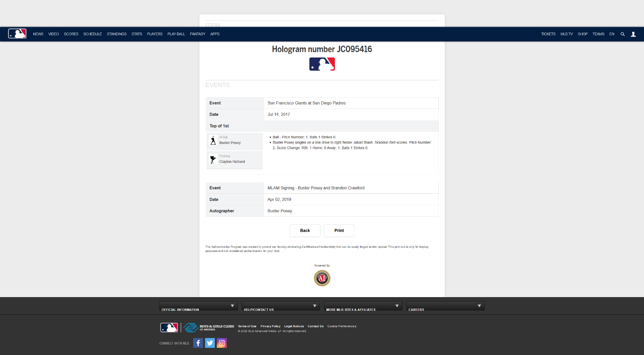This screenshot has height=355, width=644.
Task: Click the MLAM Signing event text
Action: [x=316, y=188]
